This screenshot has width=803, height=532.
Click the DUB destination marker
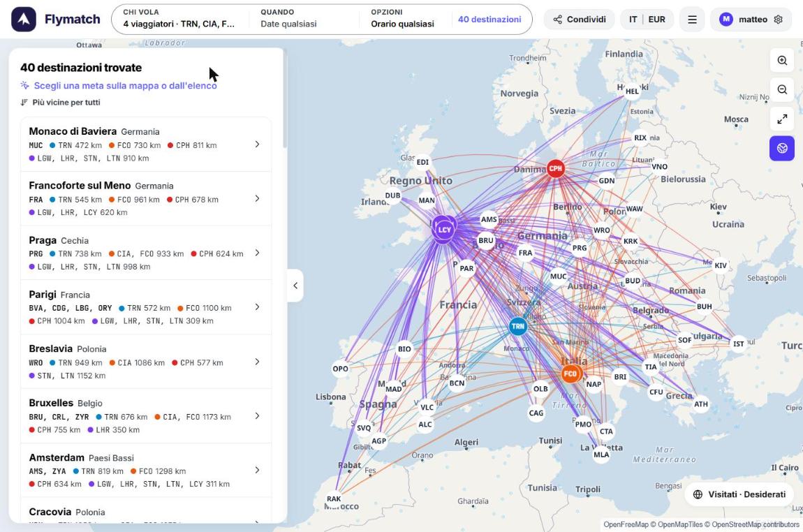click(393, 195)
